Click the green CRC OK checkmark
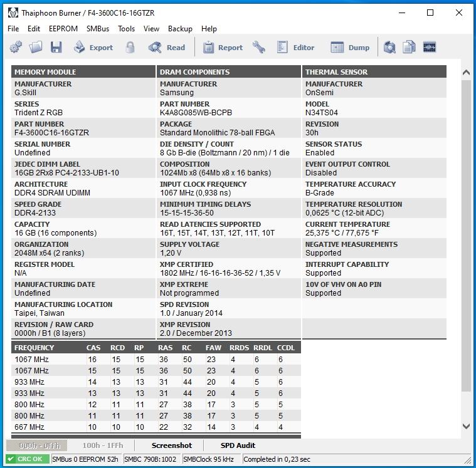The width and height of the screenshot is (476, 468). [x=10, y=459]
